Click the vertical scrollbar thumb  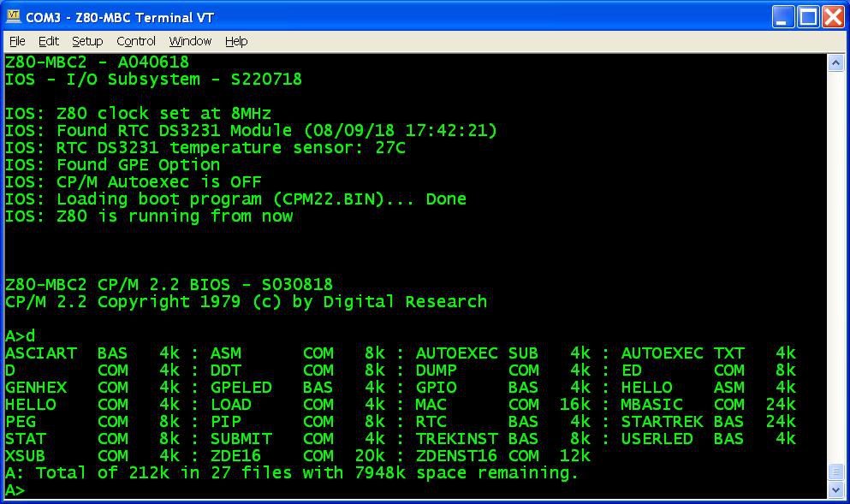pos(835,472)
